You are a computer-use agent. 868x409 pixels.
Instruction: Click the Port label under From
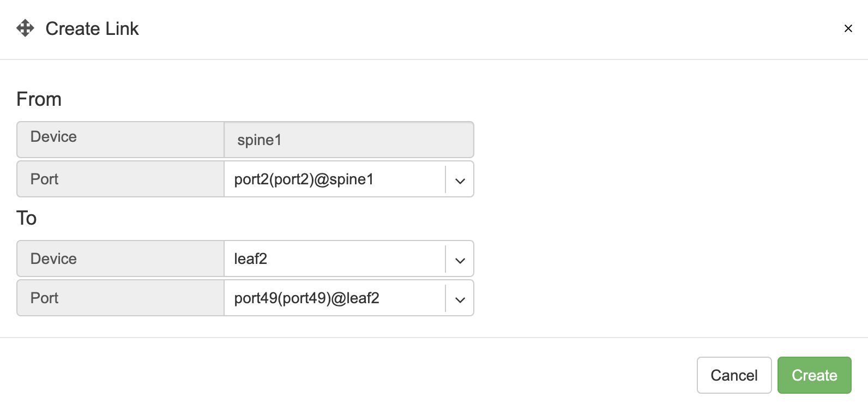tap(44, 179)
